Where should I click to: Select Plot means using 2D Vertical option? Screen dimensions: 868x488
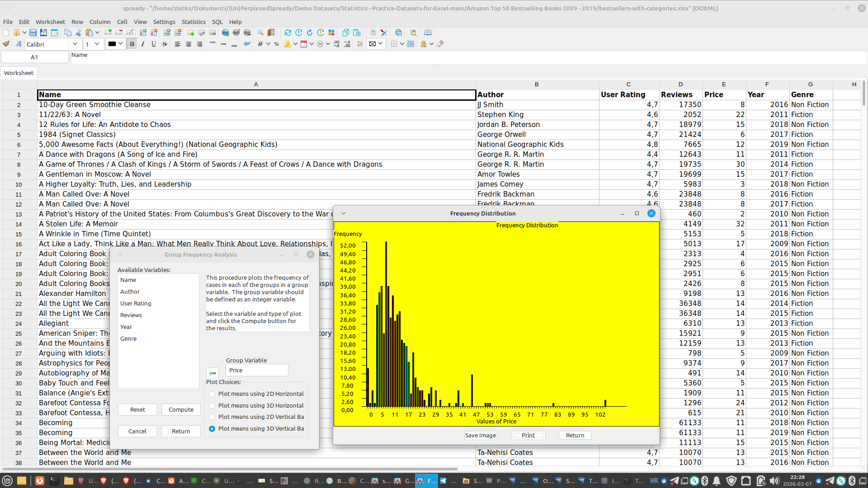pyautogui.click(x=212, y=417)
